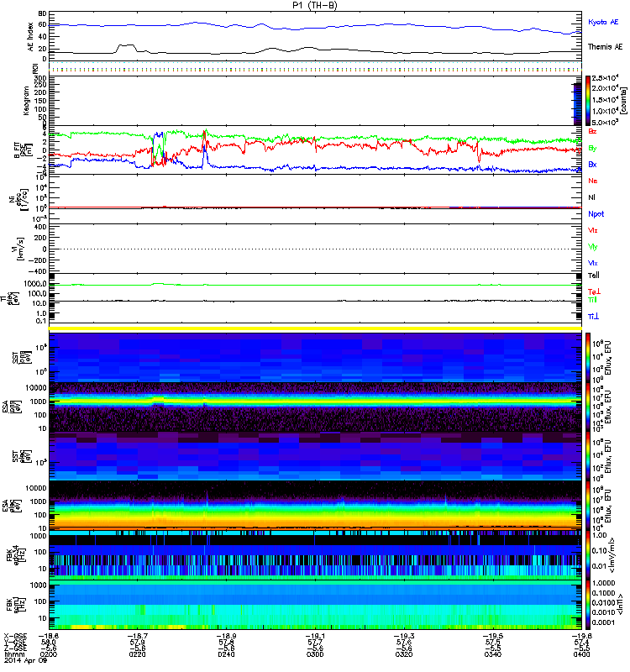Image resolution: width=630 pixels, height=672 pixels.
Task: Click the ROI strip label
Action: click(x=35, y=69)
